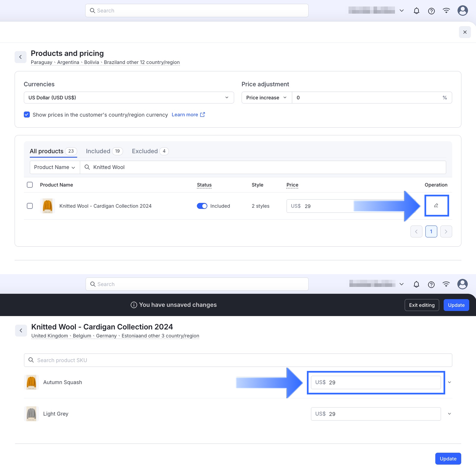This screenshot has width=476, height=475.
Task: Close the Products and pricing panel
Action: (x=465, y=32)
